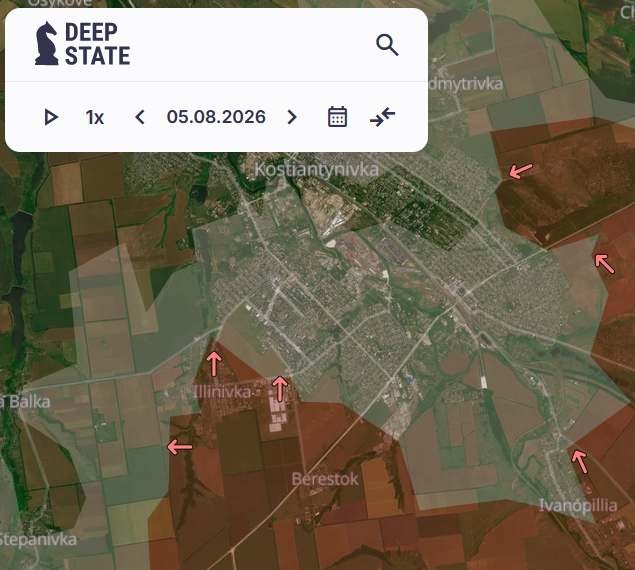
Task: Click the partly hidden dmytrivka label
Action: (466, 84)
